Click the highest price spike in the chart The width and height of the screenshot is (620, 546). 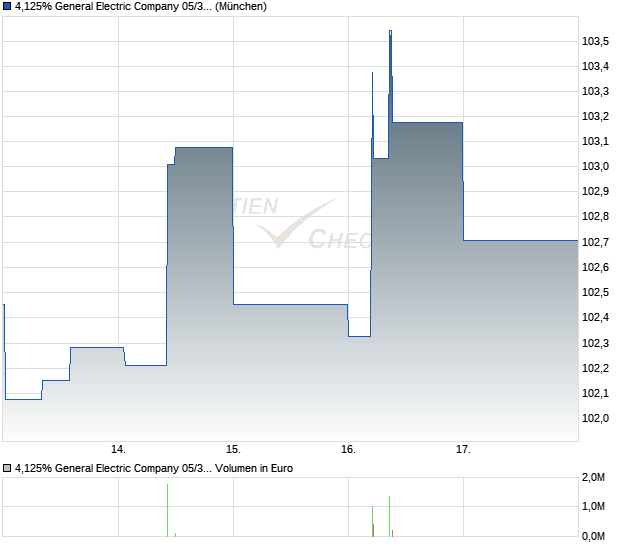click(x=390, y=34)
